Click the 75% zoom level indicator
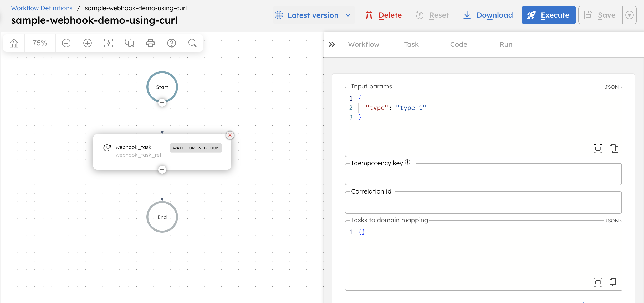 pos(40,43)
